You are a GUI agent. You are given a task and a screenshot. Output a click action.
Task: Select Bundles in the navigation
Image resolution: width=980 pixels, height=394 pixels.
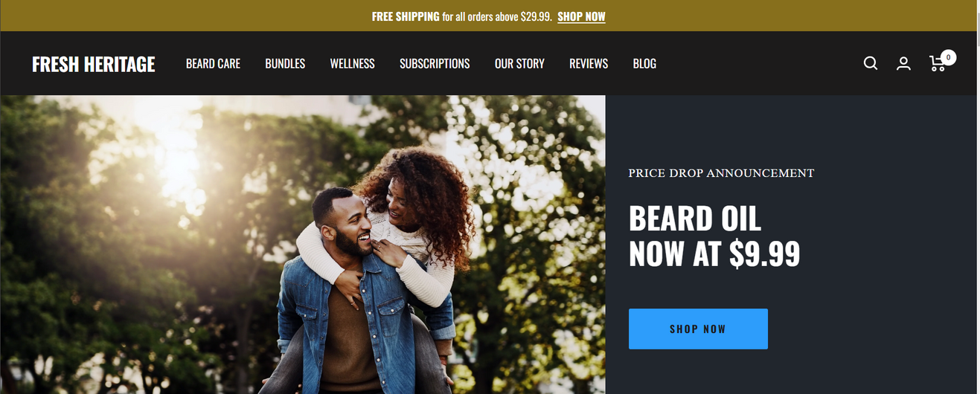(285, 64)
